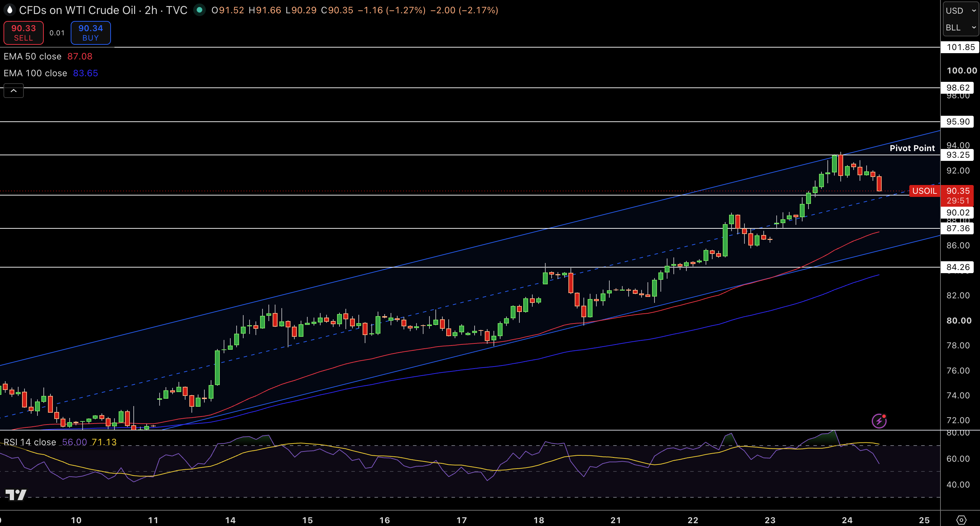Click the WTI Crude Oil droplet symbol icon
Screen dimensions: 980x526
[x=9, y=10]
